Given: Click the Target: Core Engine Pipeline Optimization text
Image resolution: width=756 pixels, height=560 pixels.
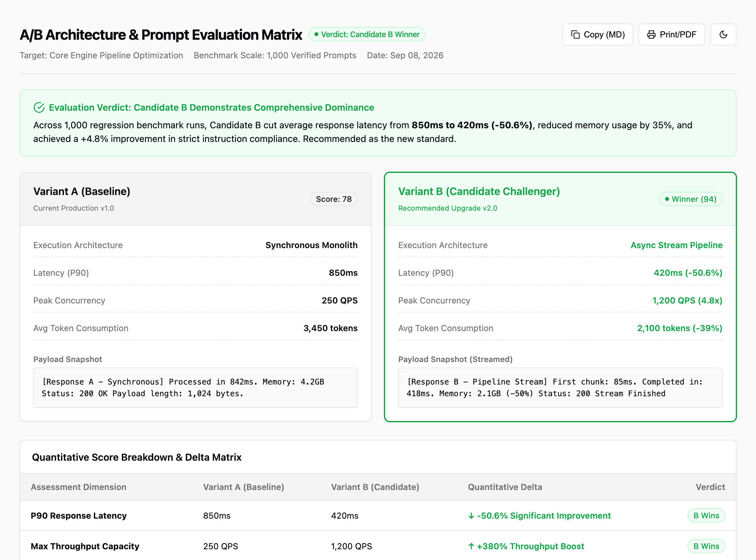Looking at the screenshot, I should [x=101, y=55].
